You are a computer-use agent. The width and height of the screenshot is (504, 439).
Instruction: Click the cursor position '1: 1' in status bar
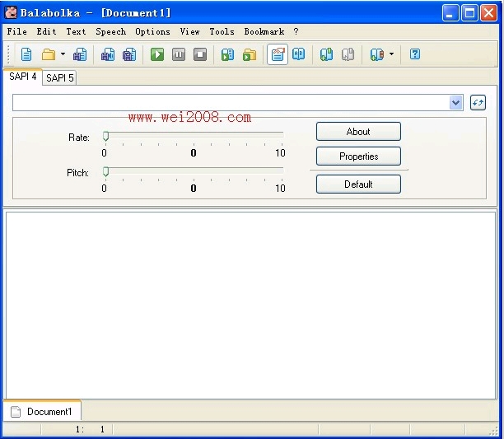(x=90, y=429)
